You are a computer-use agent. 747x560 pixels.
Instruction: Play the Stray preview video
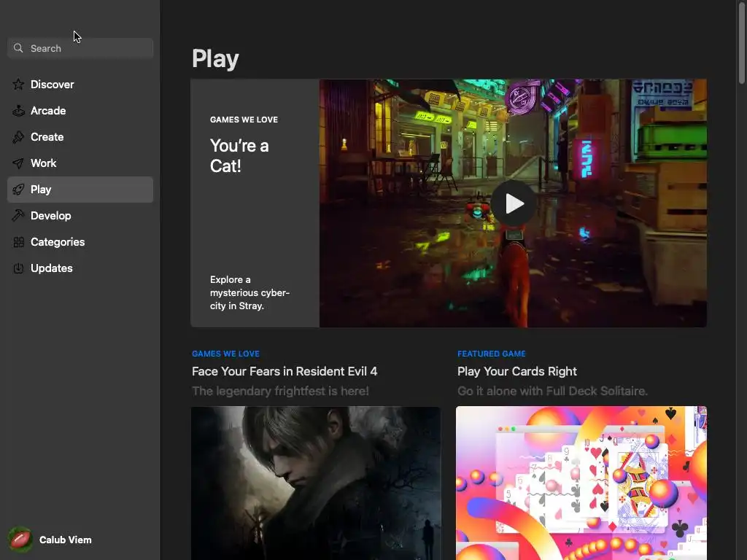(513, 203)
